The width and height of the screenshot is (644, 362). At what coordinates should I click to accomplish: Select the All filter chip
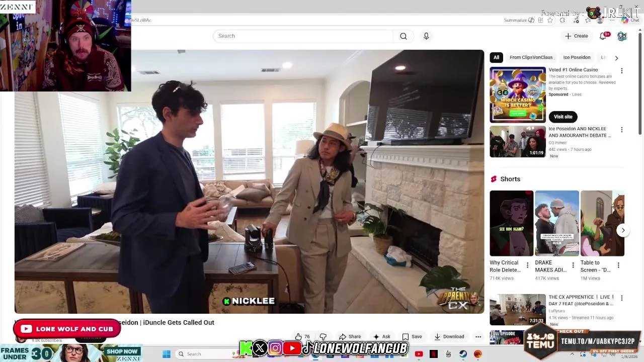496,57
